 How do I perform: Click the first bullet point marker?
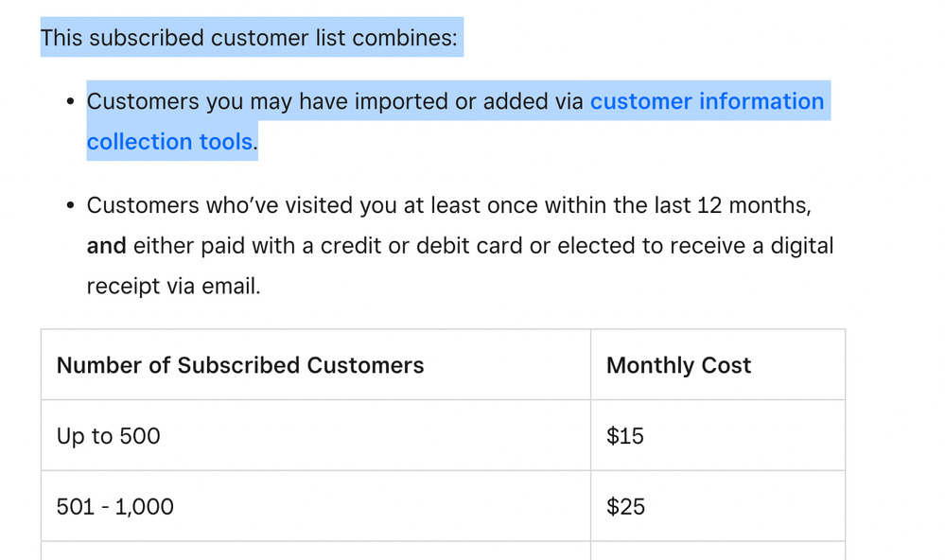point(70,102)
